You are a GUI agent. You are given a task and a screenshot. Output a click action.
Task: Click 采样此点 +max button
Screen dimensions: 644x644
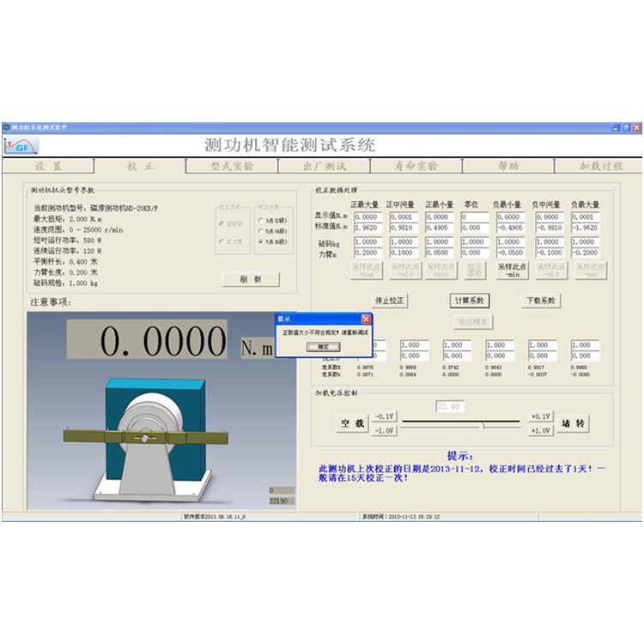tap(367, 270)
